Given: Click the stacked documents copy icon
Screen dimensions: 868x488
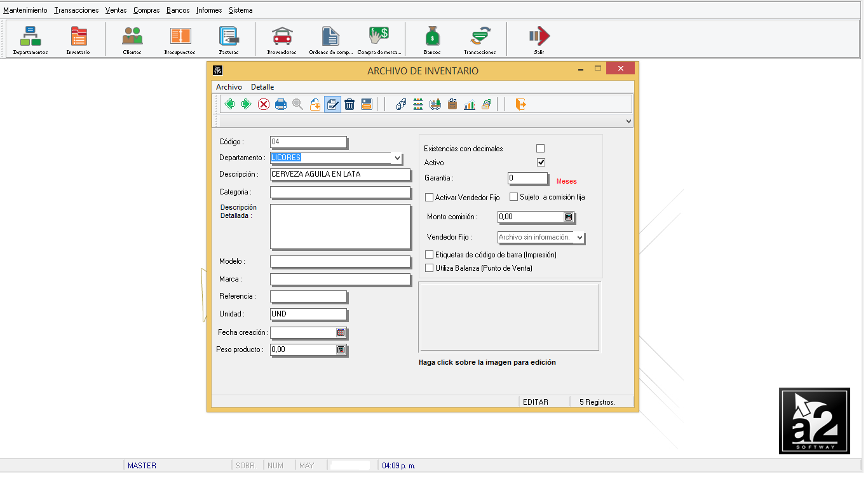Looking at the screenshot, I should (401, 104).
